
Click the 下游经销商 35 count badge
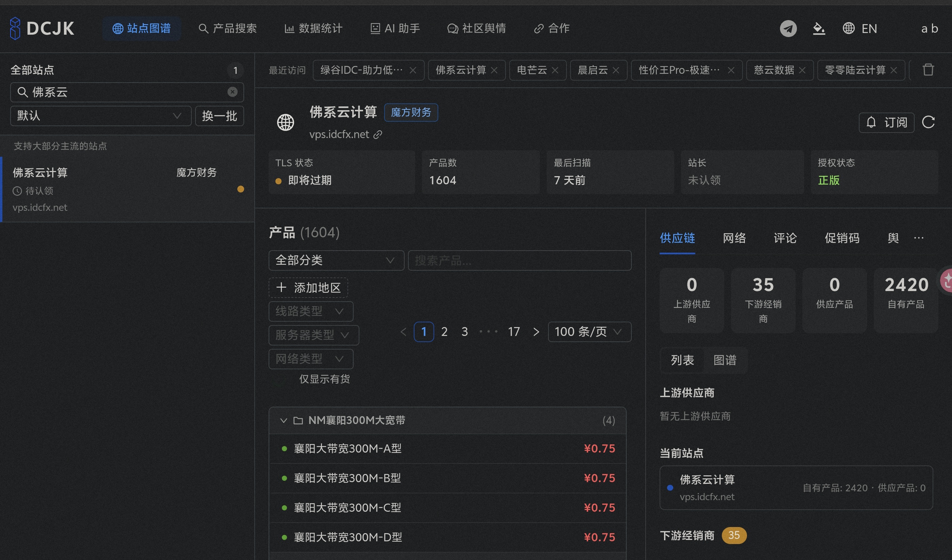(x=734, y=536)
